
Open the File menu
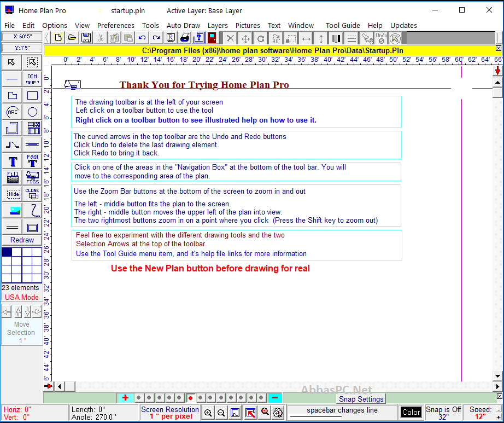[x=9, y=25]
